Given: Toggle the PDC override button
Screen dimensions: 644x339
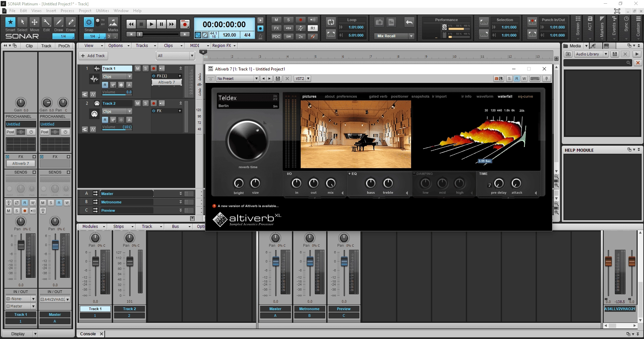Looking at the screenshot, I should (x=276, y=37).
